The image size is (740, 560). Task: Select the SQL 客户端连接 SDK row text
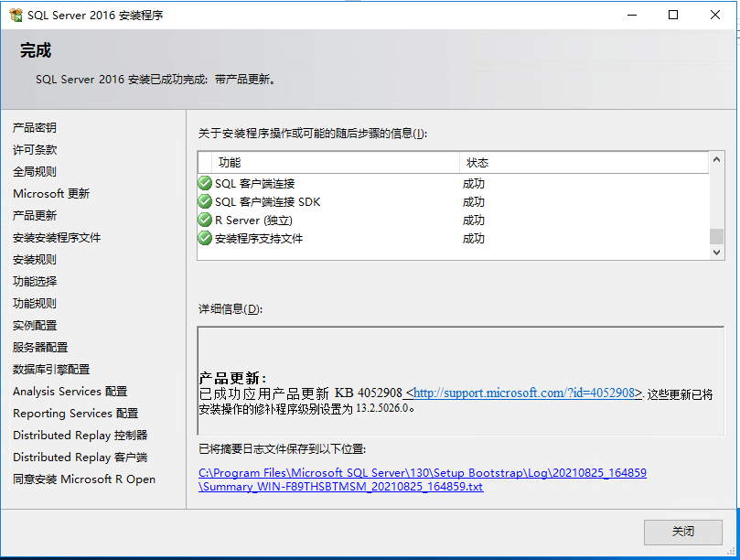268,201
